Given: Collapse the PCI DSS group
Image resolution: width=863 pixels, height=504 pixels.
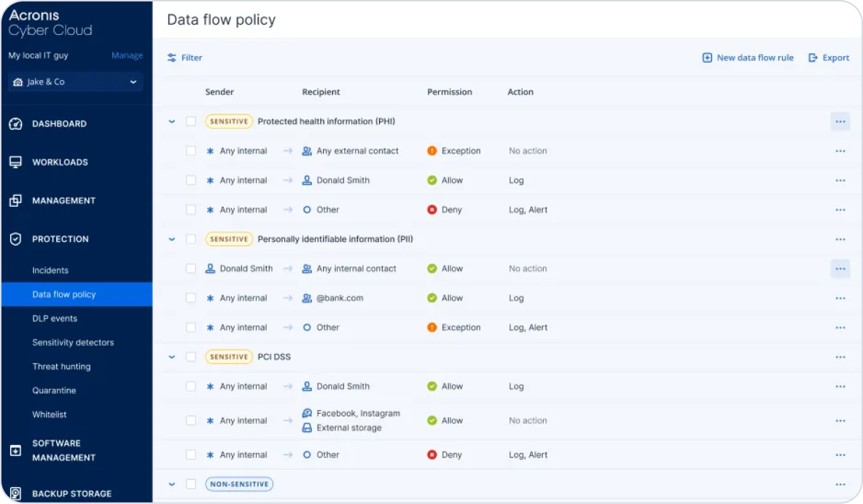Looking at the screenshot, I should point(172,358).
